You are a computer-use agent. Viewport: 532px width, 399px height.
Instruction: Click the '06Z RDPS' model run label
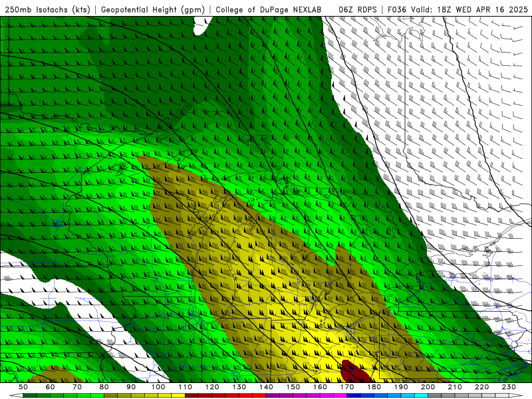pyautogui.click(x=358, y=10)
